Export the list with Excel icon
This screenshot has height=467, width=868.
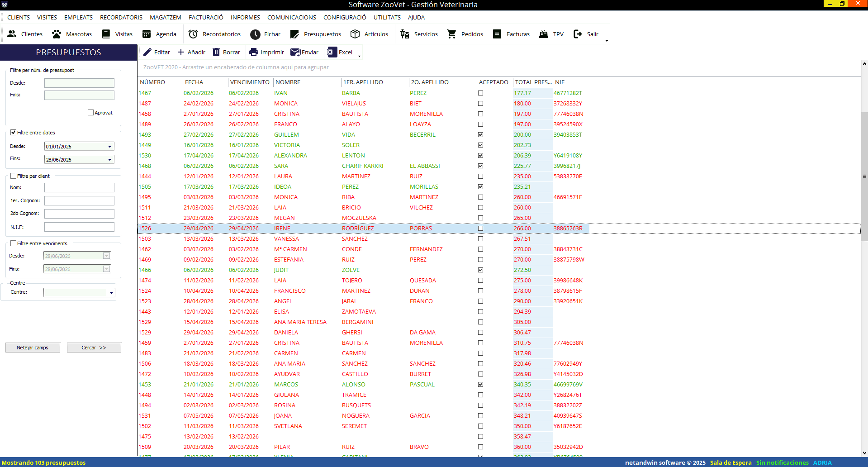[332, 52]
